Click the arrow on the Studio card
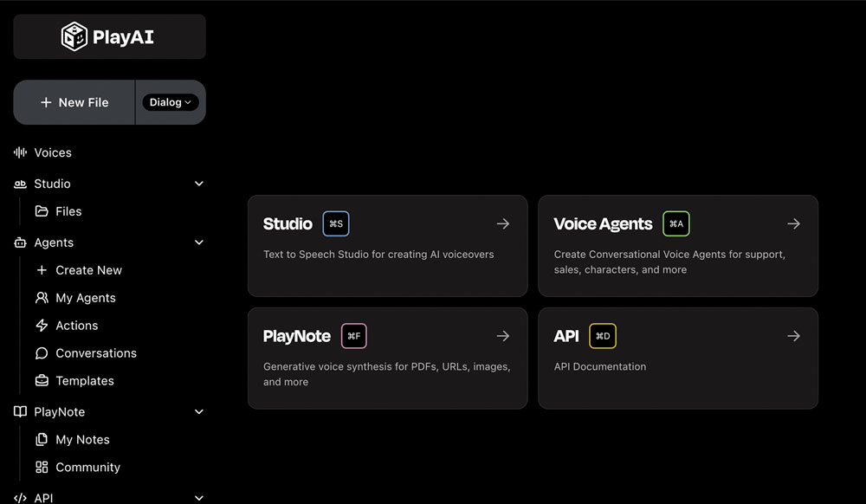This screenshot has width=866, height=504. click(502, 223)
